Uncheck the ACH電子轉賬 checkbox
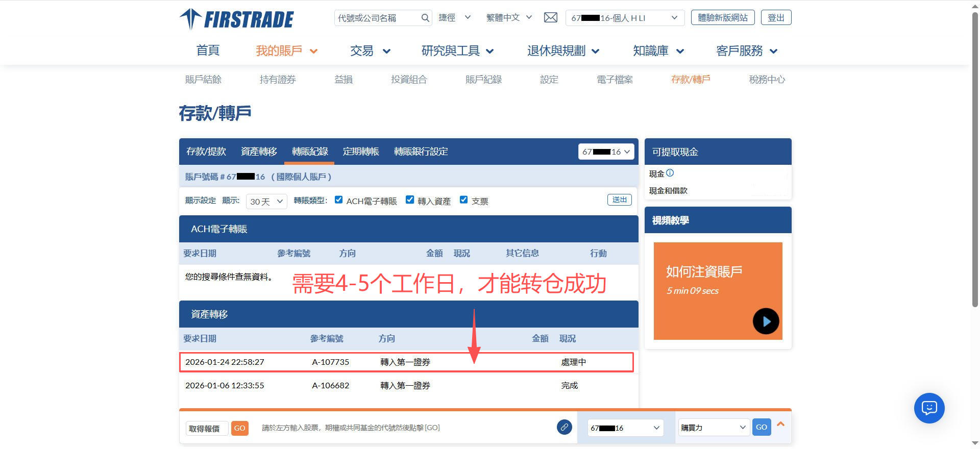Viewport: 980px width, 449px height. [x=338, y=200]
